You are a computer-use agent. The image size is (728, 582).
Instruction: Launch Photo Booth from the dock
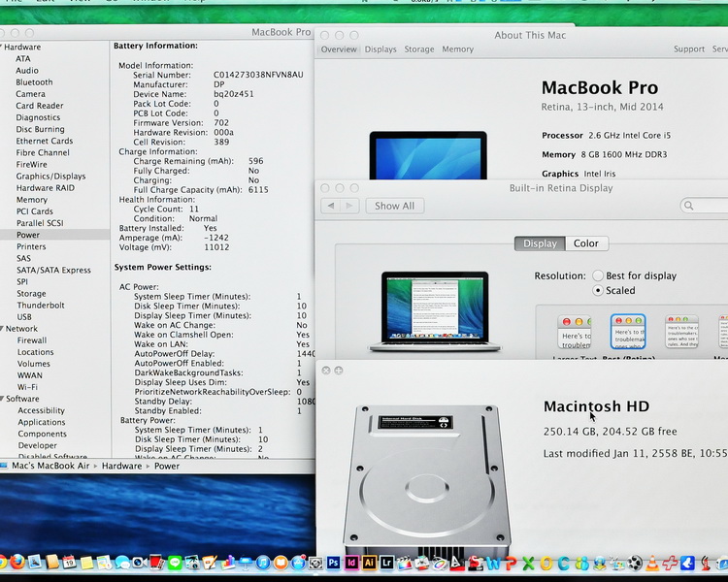coord(156,562)
